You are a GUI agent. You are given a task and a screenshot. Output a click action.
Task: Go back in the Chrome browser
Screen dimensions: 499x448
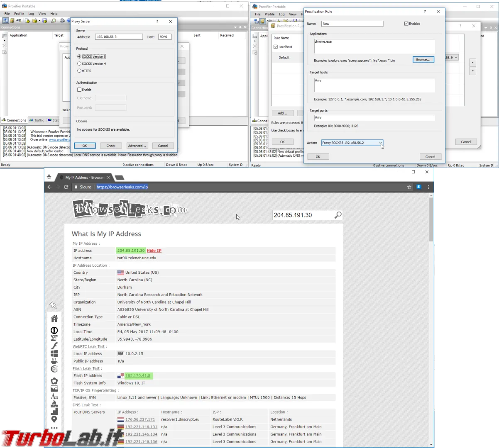(x=49, y=187)
